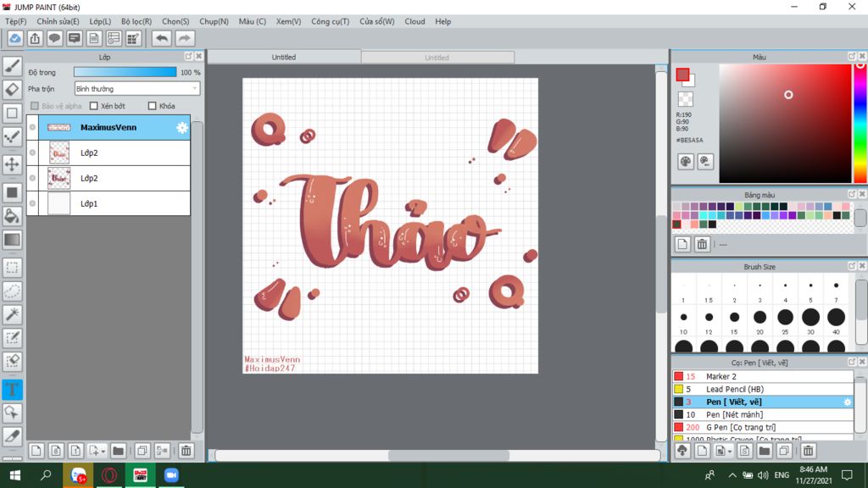This screenshot has width=868, height=488.
Task: Select the Move tool
Action: (x=12, y=164)
